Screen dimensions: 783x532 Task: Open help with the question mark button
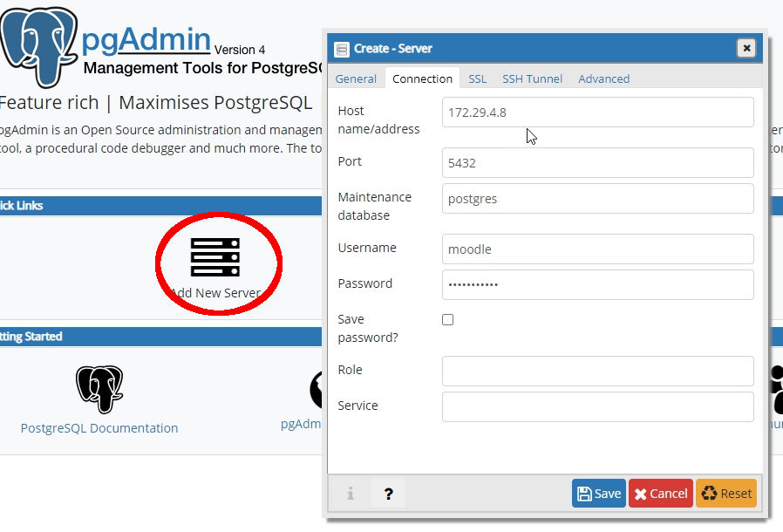[388, 494]
